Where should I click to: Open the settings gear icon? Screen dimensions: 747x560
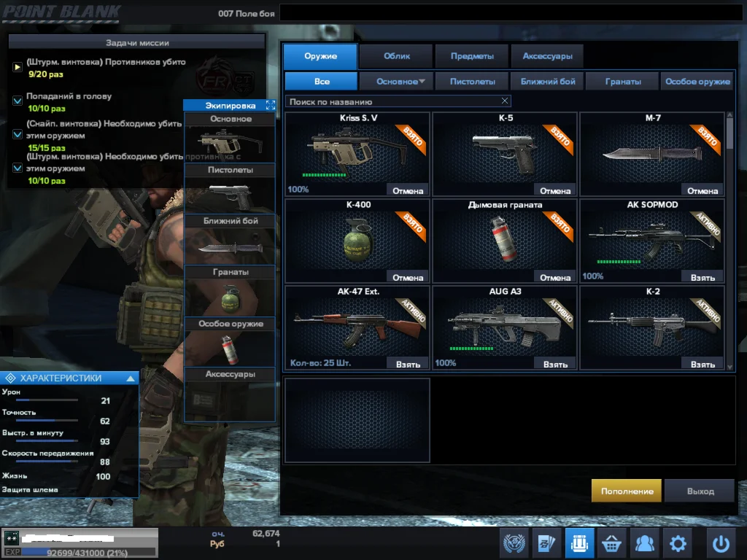point(678,543)
